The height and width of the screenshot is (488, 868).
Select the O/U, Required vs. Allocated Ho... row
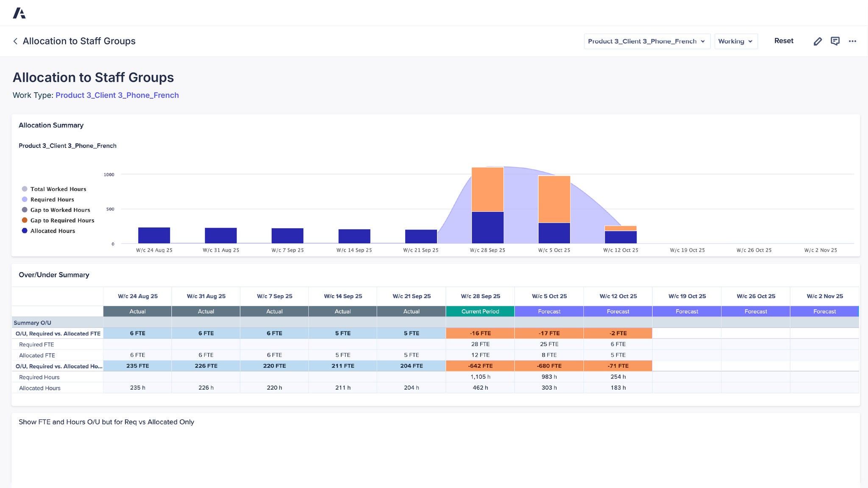(57, 366)
